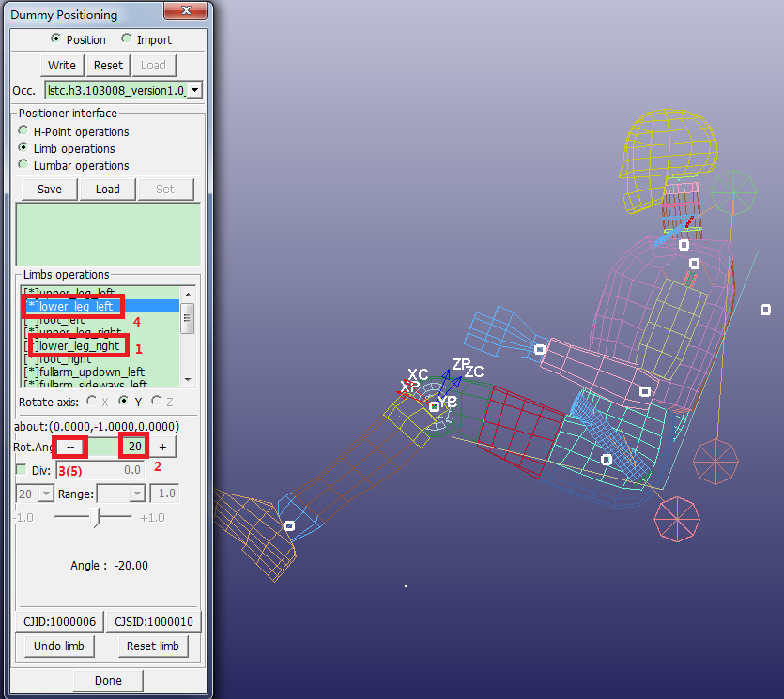
Task: Select H-Point operations mode
Action: [x=23, y=131]
